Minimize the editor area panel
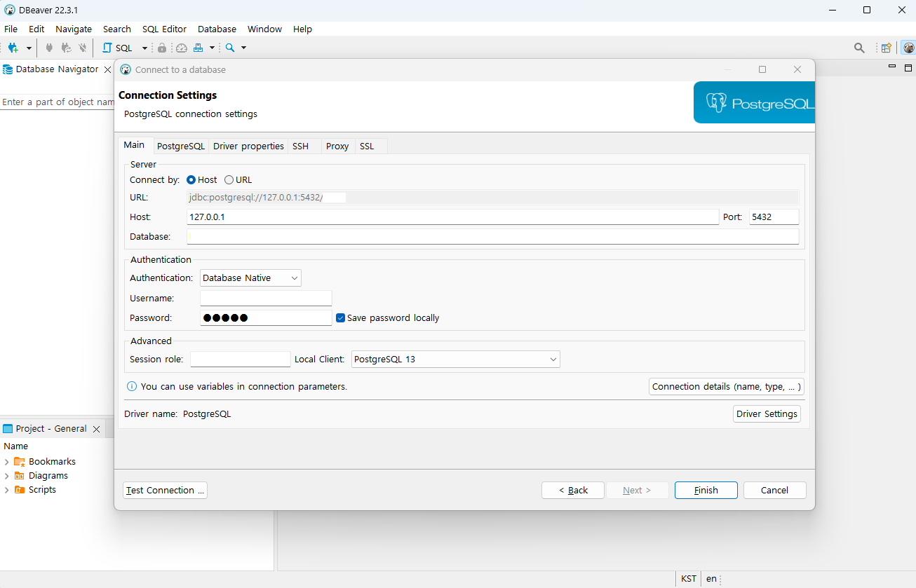 coord(892,67)
